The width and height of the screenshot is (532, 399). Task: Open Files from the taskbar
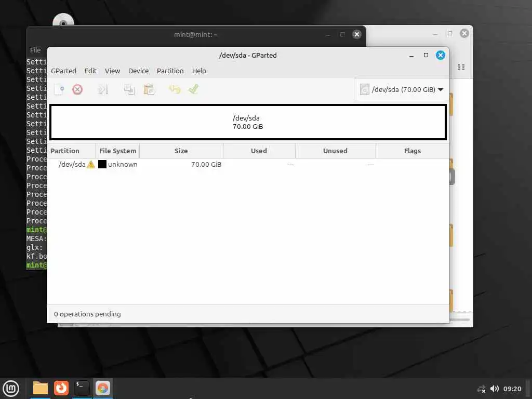point(40,388)
